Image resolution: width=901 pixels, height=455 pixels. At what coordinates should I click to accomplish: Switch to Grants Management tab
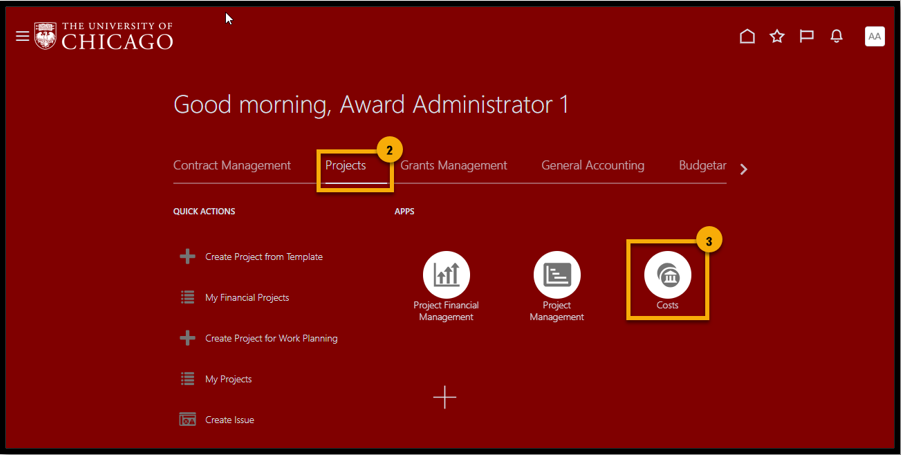tap(454, 165)
